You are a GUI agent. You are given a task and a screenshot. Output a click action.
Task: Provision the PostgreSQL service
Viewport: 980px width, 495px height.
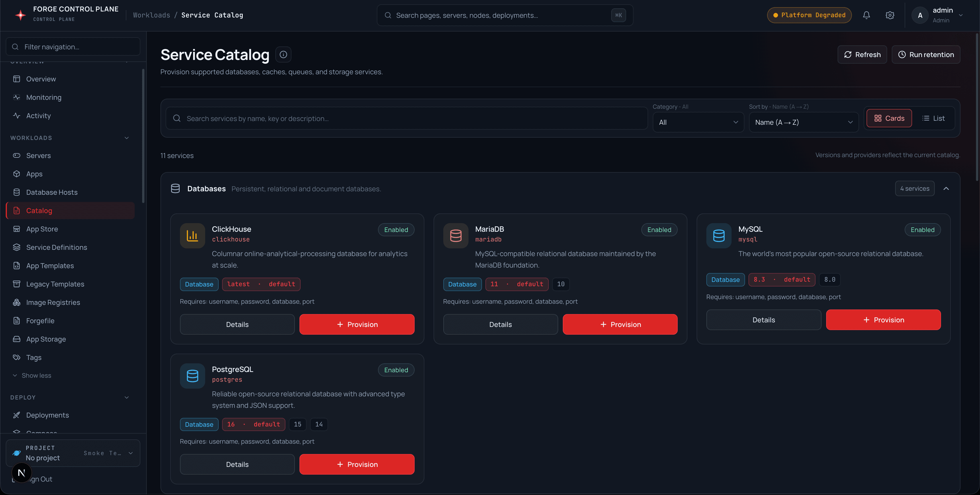[x=357, y=464]
